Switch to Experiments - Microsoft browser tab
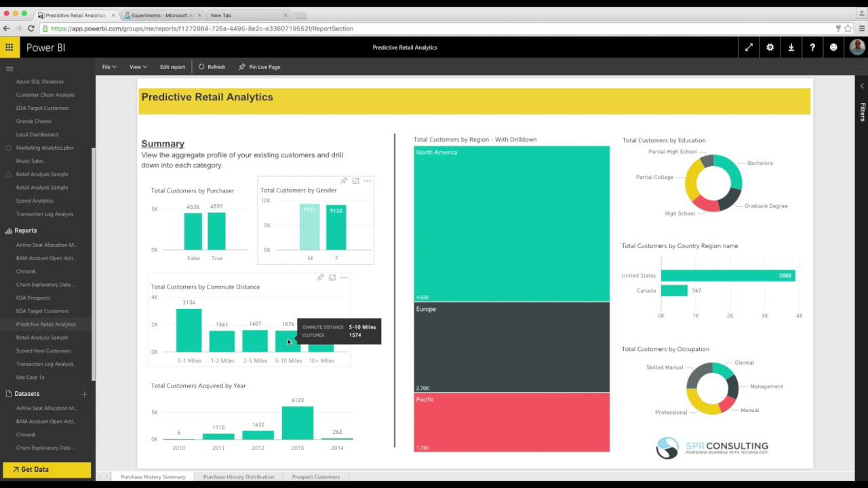The height and width of the screenshot is (488, 868). coord(161,15)
